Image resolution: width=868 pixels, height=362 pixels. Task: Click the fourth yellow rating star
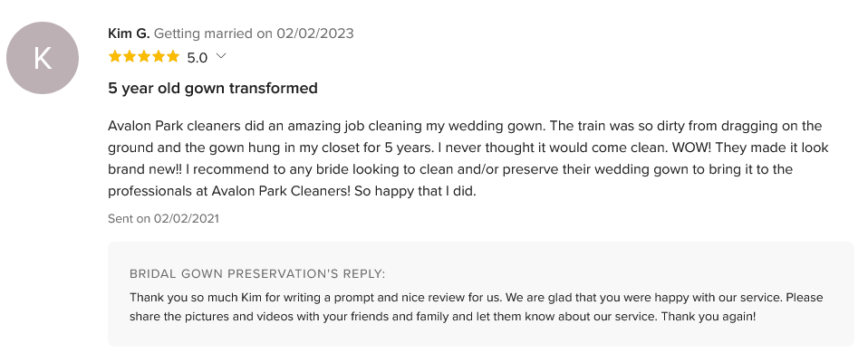[x=158, y=57]
